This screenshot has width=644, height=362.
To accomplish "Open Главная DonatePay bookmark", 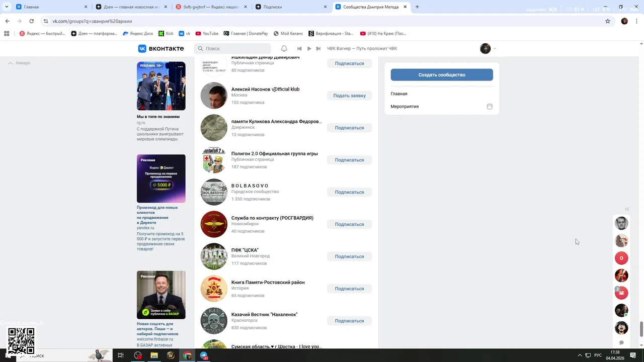I will coord(246,34).
